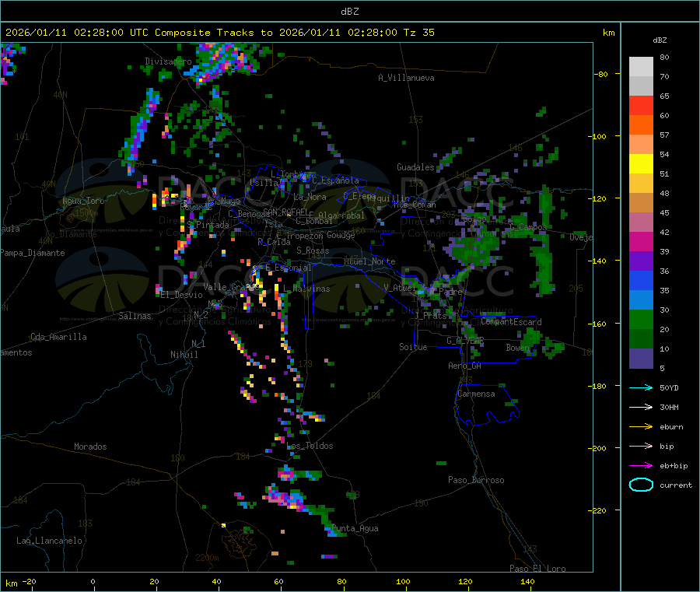700x592 pixels.
Task: Click the Punta_Agua map label
Action: 355,528
